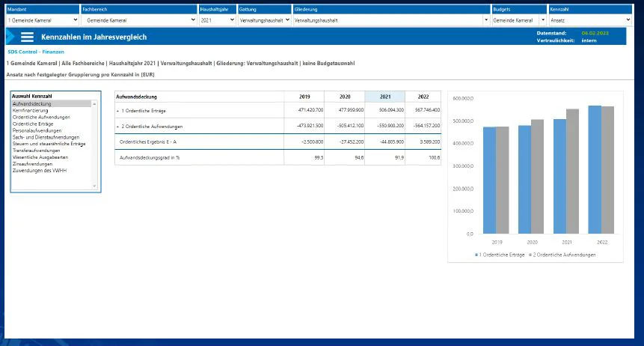Click the Kennzahl list scrollbar down arrow
This screenshot has height=346, width=644.
pos(94,186)
